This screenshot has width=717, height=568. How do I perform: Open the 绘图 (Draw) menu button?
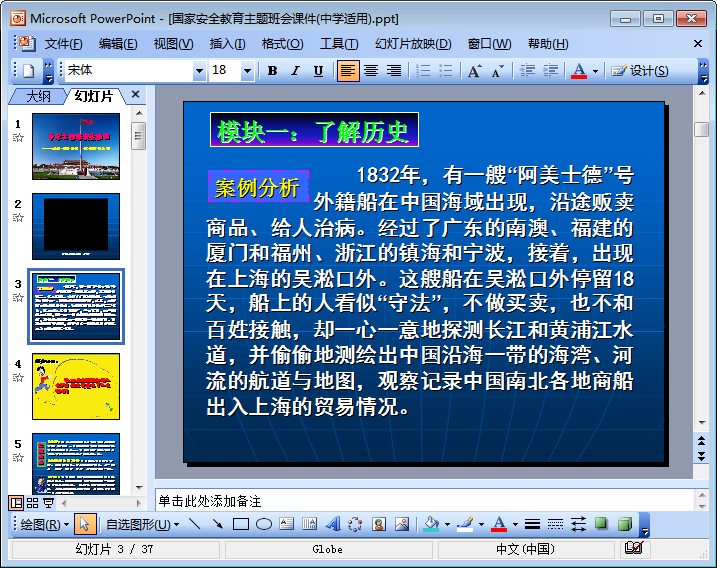tap(44, 524)
